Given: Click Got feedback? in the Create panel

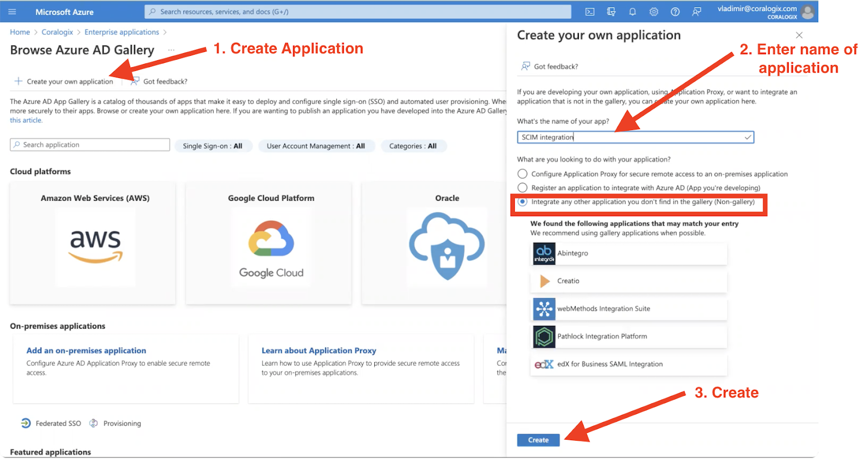Looking at the screenshot, I should 556,67.
